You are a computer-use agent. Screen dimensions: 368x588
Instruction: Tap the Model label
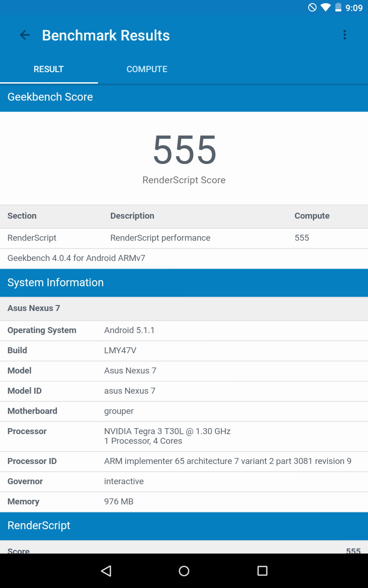[x=19, y=371]
